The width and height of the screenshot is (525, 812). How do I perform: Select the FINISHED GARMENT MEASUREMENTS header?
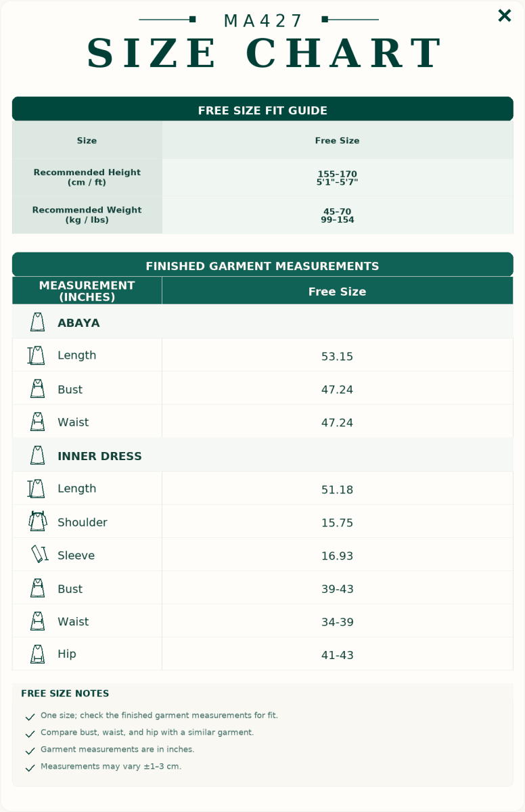pyautogui.click(x=262, y=265)
